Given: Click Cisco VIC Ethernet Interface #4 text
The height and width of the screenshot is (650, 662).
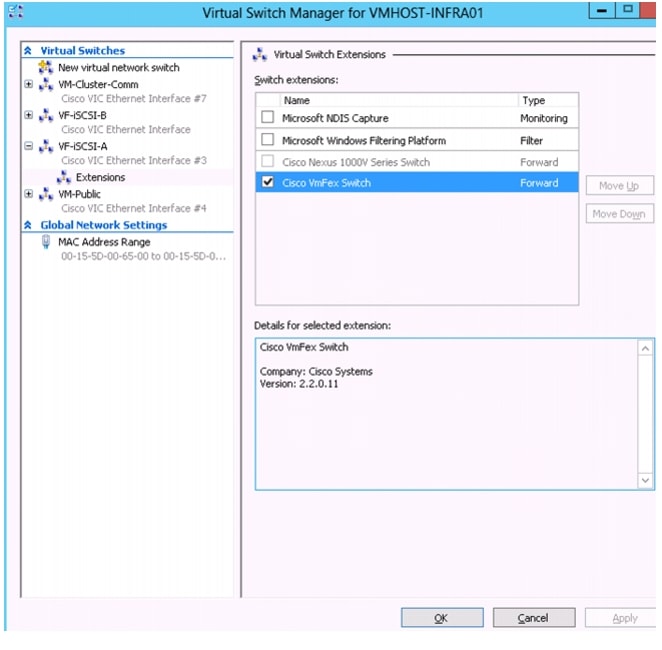Looking at the screenshot, I should tap(134, 208).
